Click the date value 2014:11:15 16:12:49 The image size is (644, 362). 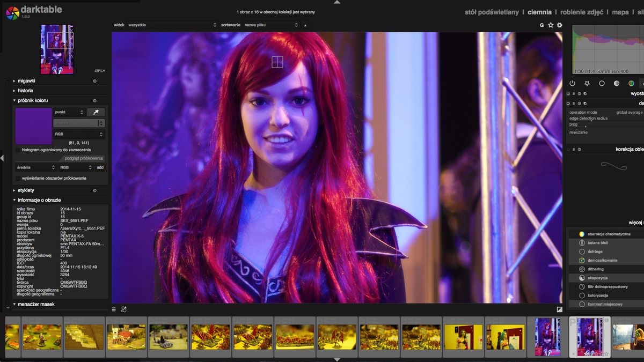coord(78,267)
